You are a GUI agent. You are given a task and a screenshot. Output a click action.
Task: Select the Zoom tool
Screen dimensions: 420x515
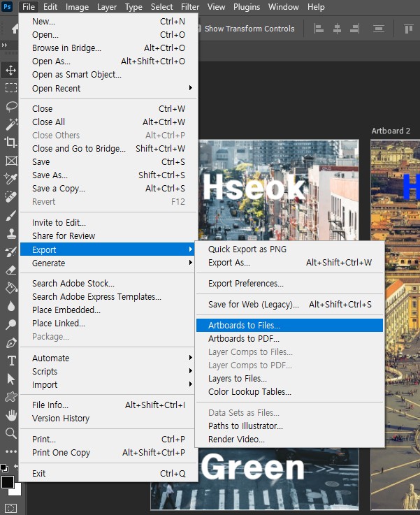pyautogui.click(x=11, y=433)
